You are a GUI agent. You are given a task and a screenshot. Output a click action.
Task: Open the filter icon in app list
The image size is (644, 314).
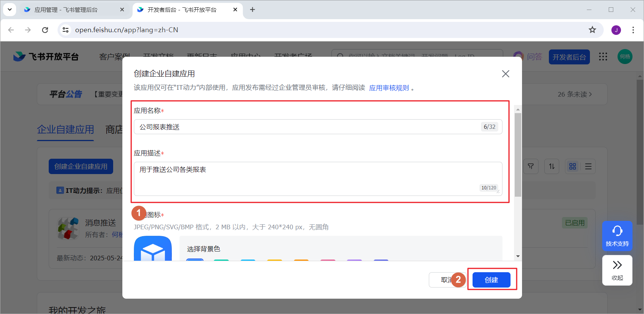pos(531,166)
